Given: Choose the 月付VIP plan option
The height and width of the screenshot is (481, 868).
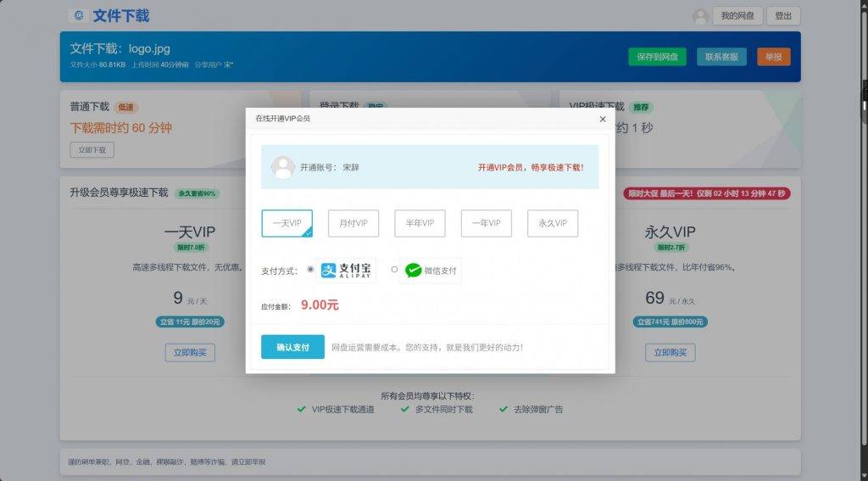Looking at the screenshot, I should pyautogui.click(x=353, y=223).
